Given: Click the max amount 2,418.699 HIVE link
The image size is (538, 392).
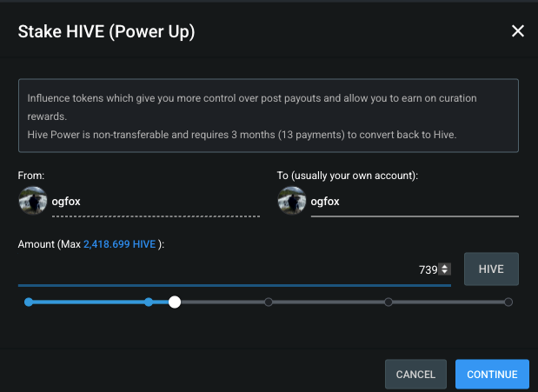Looking at the screenshot, I should [x=119, y=244].
